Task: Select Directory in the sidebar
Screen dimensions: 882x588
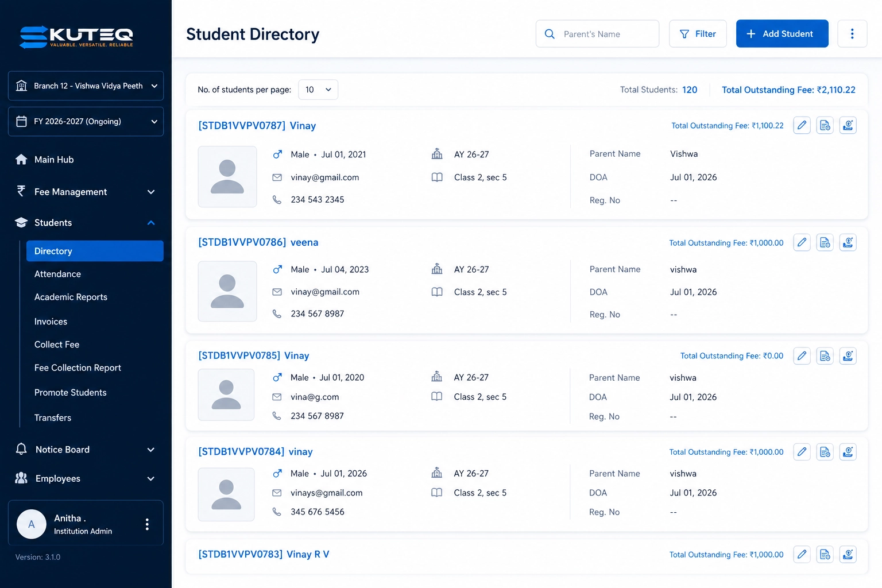Action: 95,251
